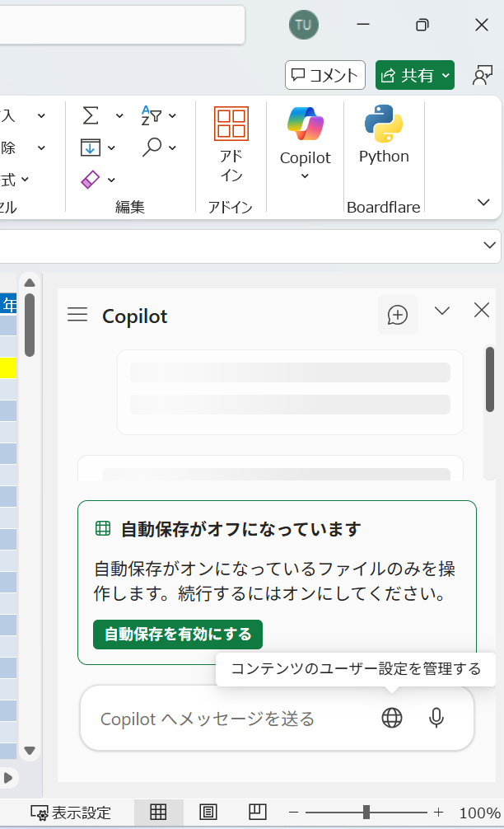Click the Find & Select magnifier icon
This screenshot has width=504, height=829.
(152, 148)
